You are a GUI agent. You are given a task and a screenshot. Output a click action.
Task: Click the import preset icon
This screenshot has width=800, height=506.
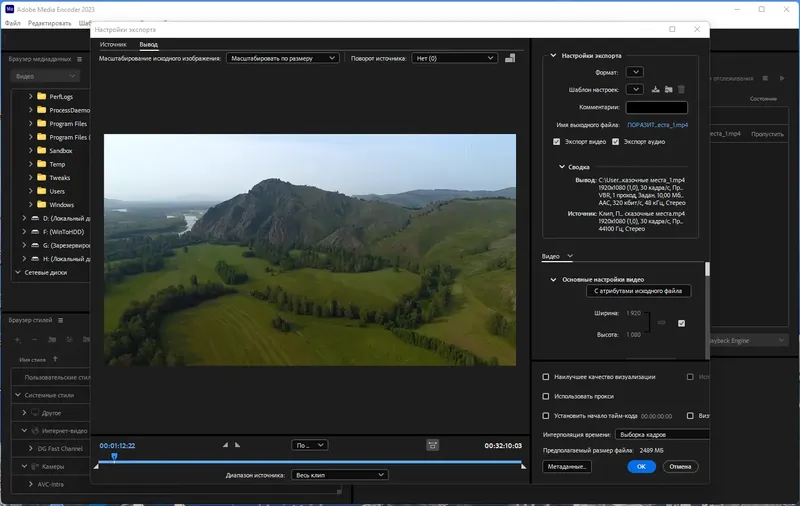coord(668,90)
